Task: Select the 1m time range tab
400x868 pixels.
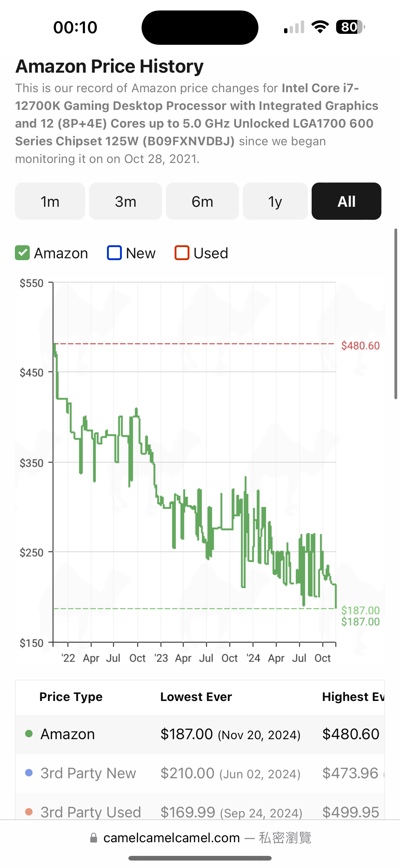Action: tap(50, 201)
